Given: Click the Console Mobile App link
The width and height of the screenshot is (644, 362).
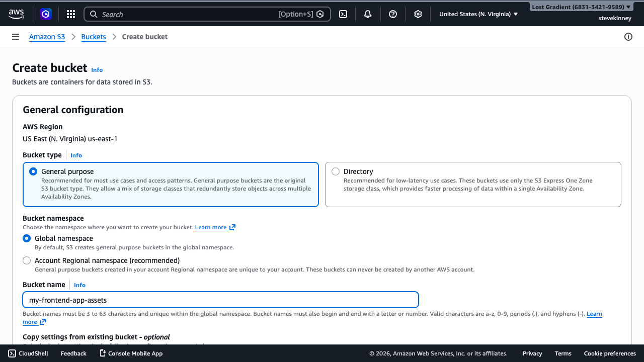Looking at the screenshot, I should pyautogui.click(x=131, y=353).
